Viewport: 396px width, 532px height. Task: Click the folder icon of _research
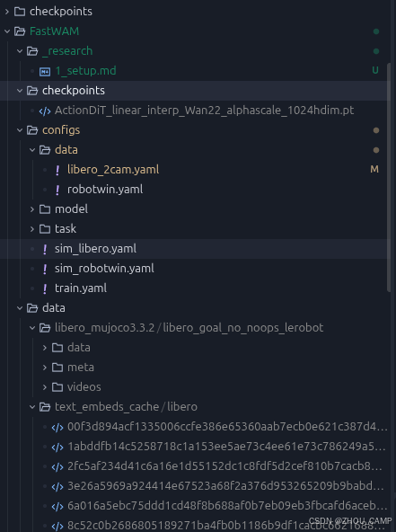point(32,51)
